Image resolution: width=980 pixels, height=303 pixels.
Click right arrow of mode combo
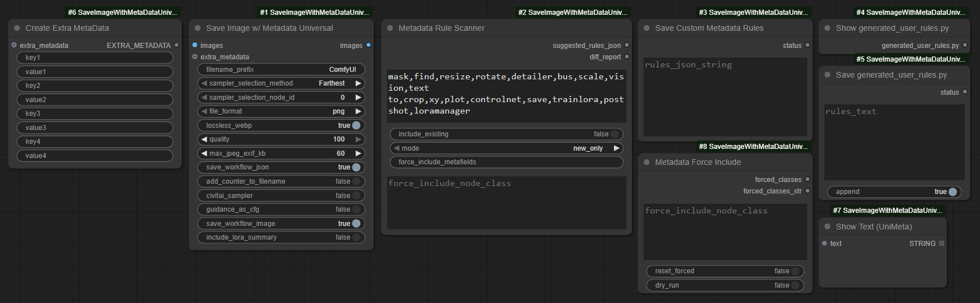coord(616,148)
